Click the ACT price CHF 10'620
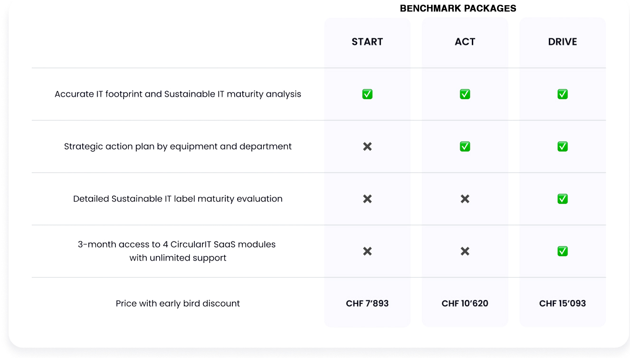630x364 pixels. [x=465, y=303]
